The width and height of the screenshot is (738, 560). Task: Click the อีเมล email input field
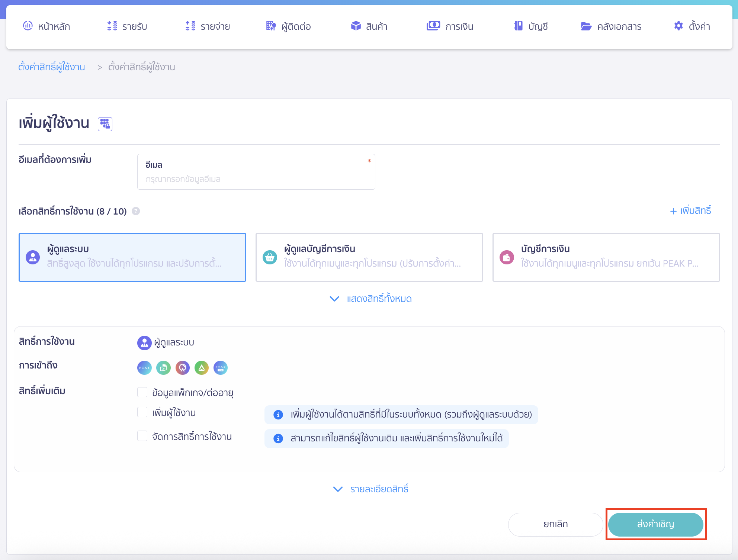[256, 178]
